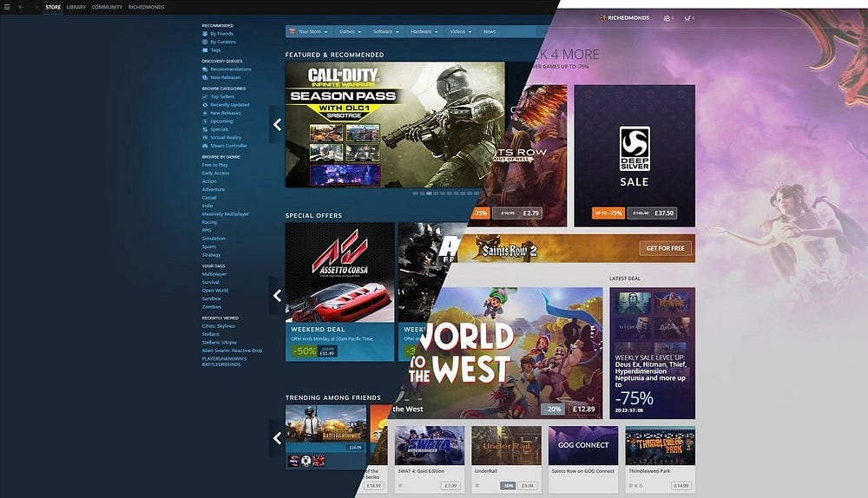Click the Deep Silver £37.50 price button
The image size is (868, 498).
pos(652,213)
